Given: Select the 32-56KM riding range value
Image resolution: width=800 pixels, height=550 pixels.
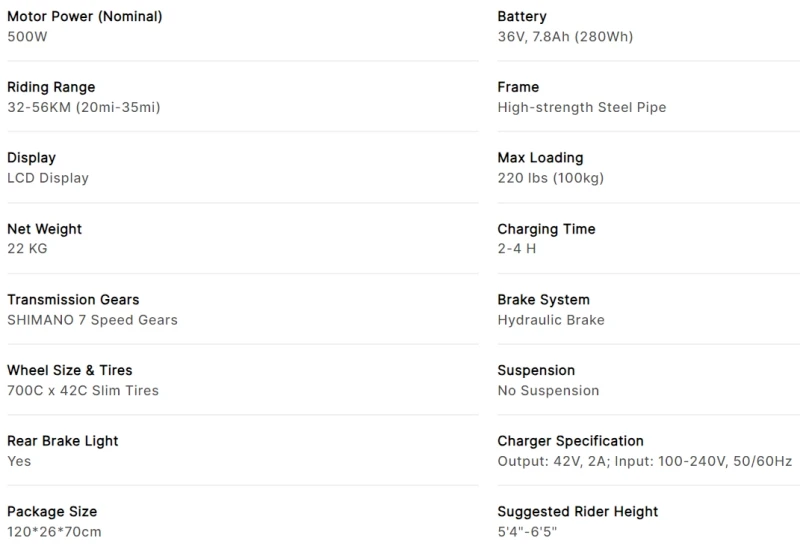Looking at the screenshot, I should point(83,107).
